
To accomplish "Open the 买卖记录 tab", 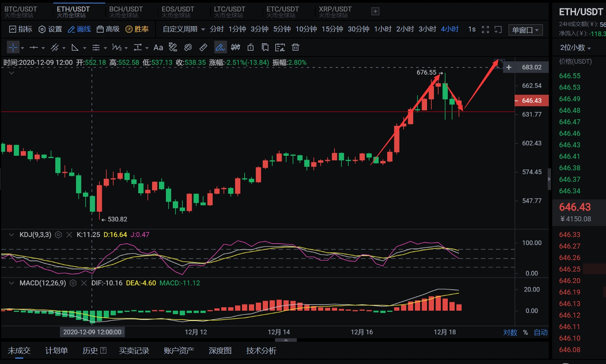I will (x=134, y=351).
